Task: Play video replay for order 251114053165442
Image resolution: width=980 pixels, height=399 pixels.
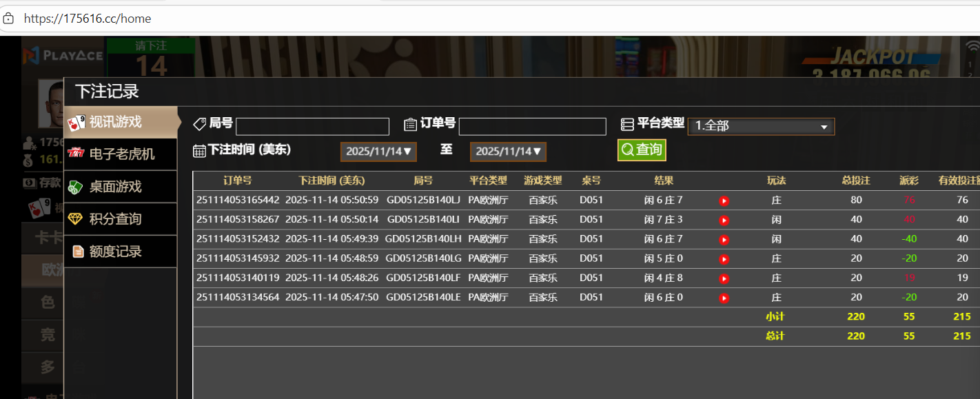Action: [x=724, y=201]
